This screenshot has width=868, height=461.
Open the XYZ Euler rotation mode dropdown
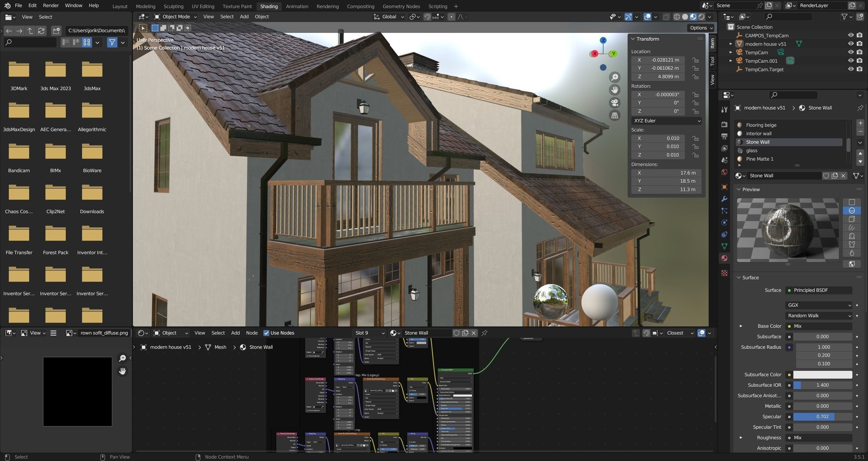click(666, 121)
